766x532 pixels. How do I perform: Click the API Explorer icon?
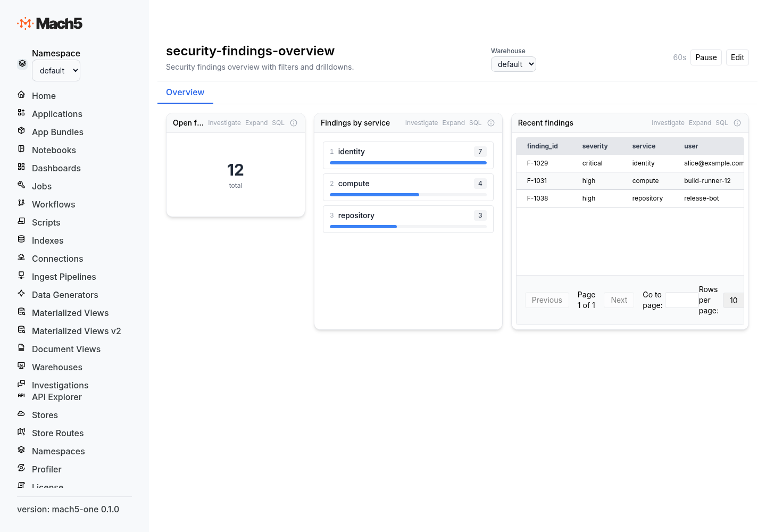coord(21,396)
